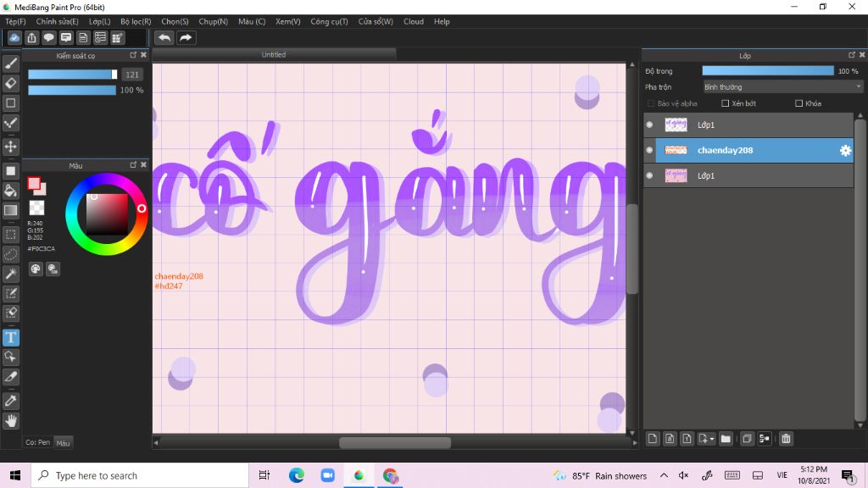The image size is (868, 488).
Task: Click the cloud save toolbar icon
Action: [14, 37]
